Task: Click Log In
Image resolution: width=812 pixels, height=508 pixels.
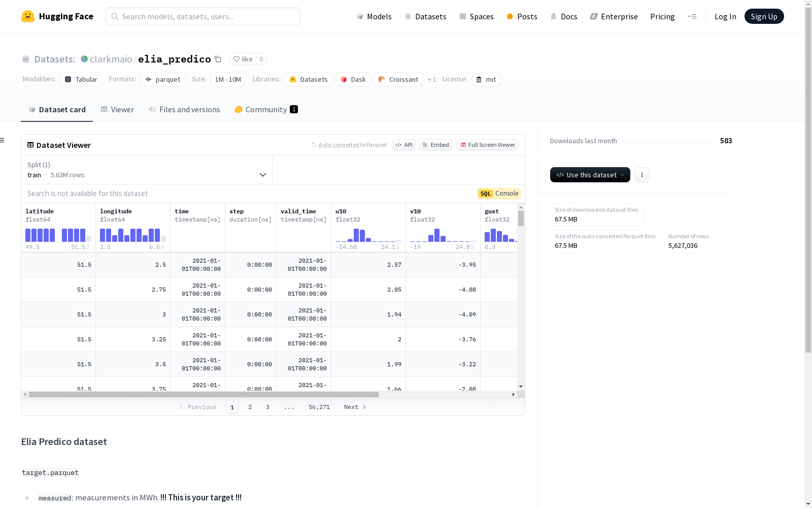Action: [725, 16]
